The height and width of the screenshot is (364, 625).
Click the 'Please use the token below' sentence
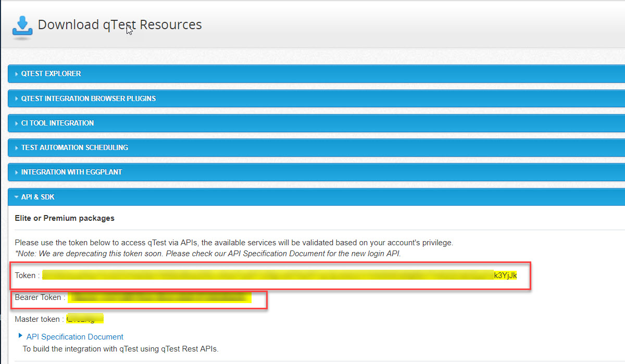(234, 243)
